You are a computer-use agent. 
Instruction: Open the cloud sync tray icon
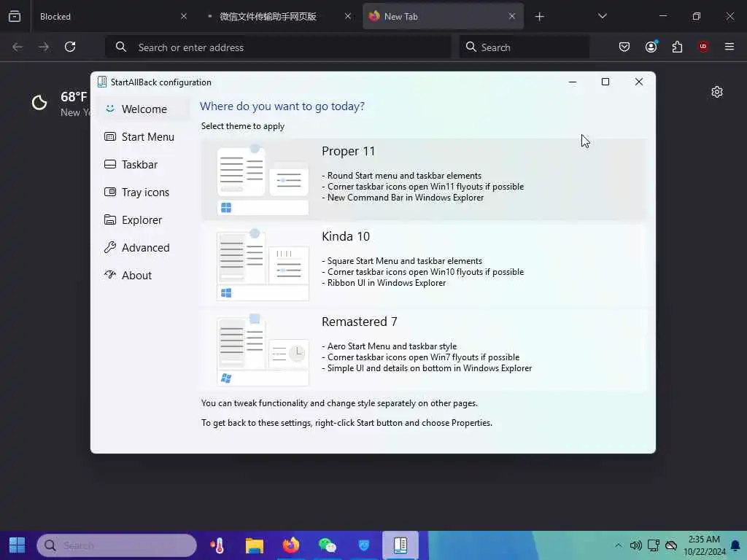[671, 545]
